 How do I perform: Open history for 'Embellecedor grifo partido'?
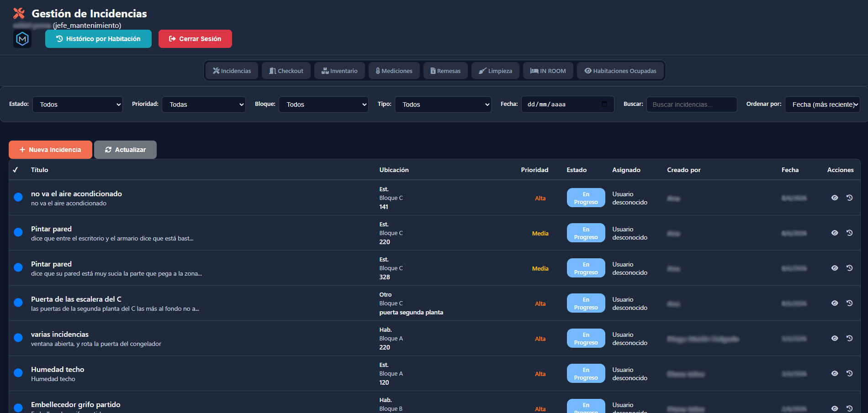pos(849,408)
